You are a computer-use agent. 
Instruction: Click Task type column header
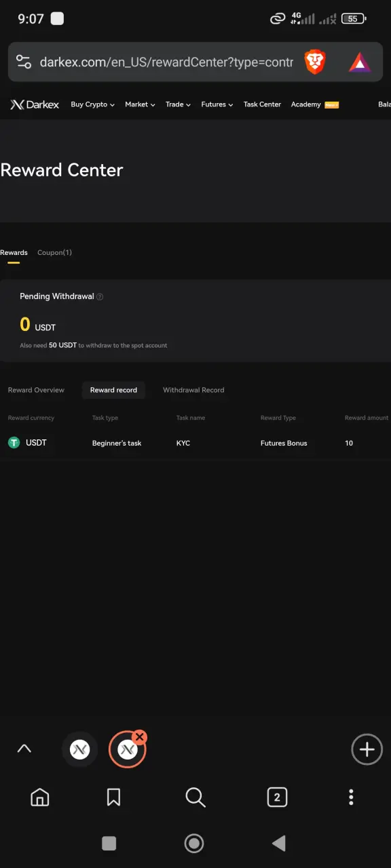coord(105,418)
